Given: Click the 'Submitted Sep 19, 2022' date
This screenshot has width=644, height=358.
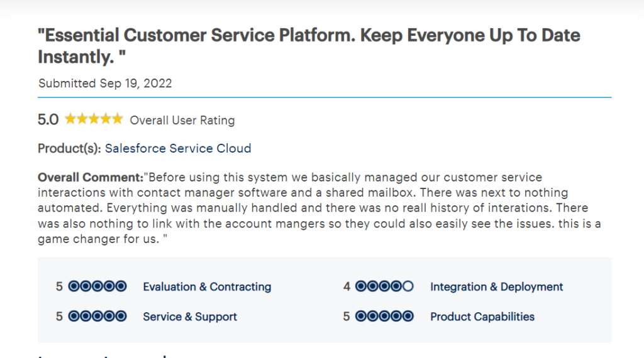Looking at the screenshot, I should (105, 84).
